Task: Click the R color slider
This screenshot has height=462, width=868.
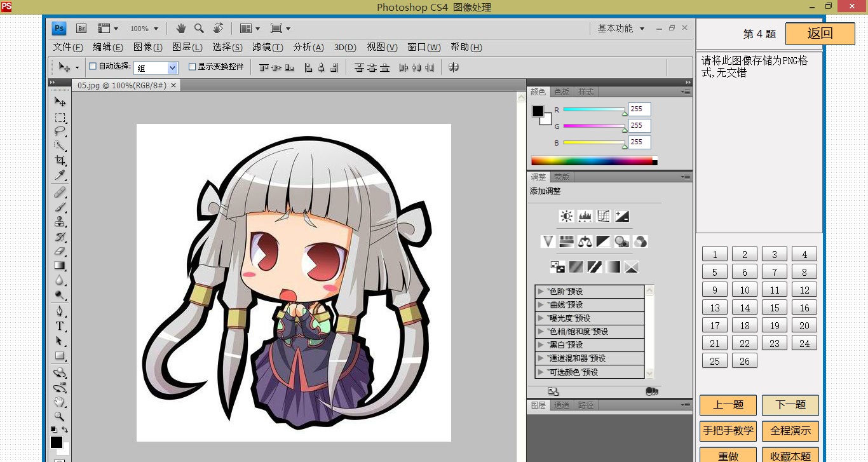Action: pos(594,109)
